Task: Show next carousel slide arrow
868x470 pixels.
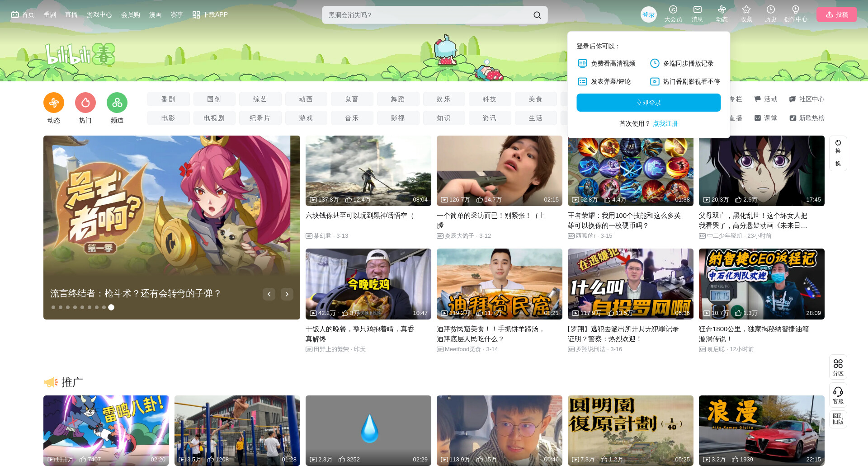Action: 287,294
